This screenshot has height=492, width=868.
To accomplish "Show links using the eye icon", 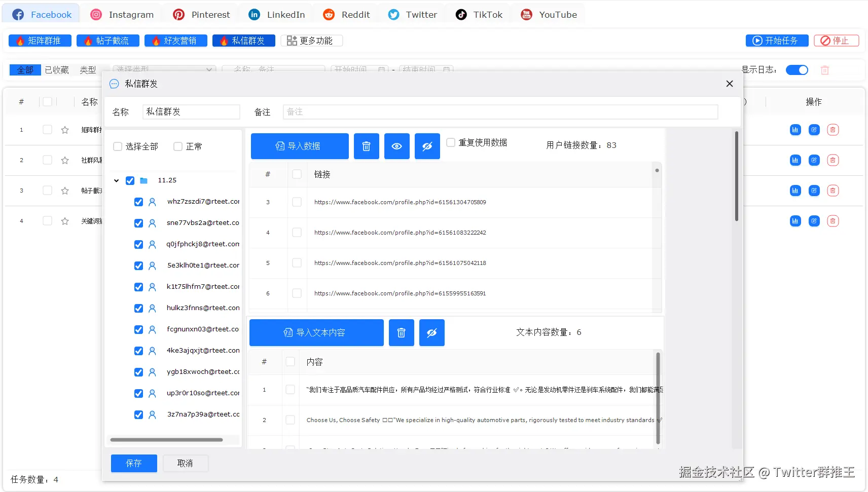I will (x=396, y=146).
